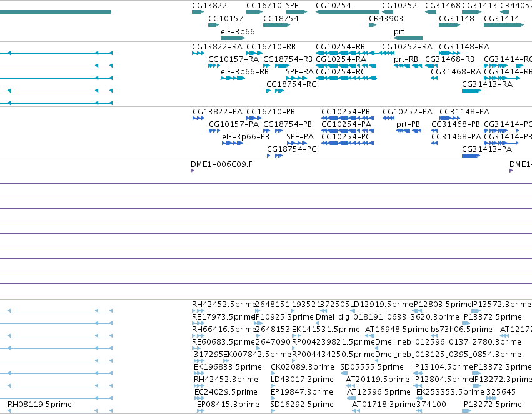The image size is (532, 414).
Task: Select EST AT20119.5prime
Action: [351, 386]
